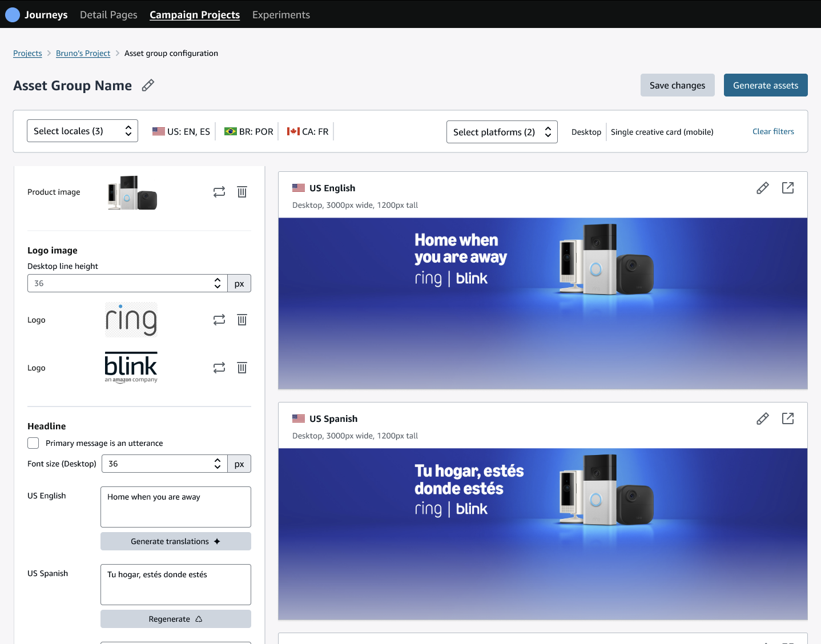Delete the ring logo
The width and height of the screenshot is (821, 644).
[x=242, y=320]
